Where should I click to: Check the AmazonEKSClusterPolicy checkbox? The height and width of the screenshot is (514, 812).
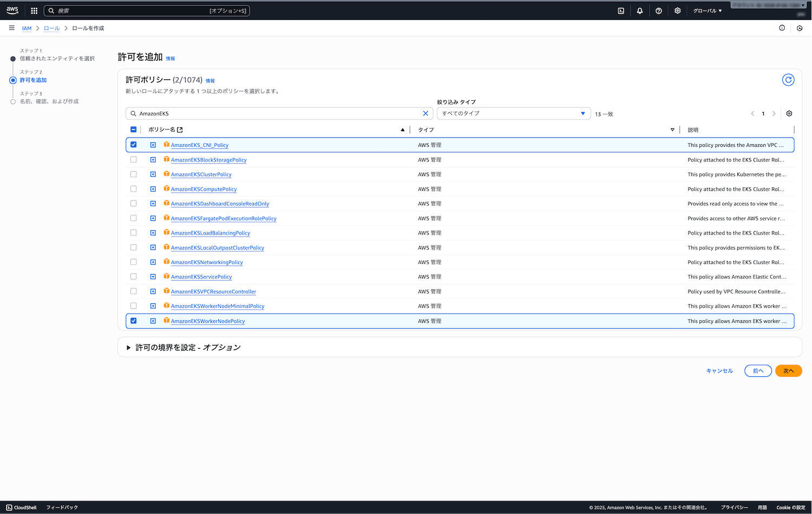[x=134, y=174]
